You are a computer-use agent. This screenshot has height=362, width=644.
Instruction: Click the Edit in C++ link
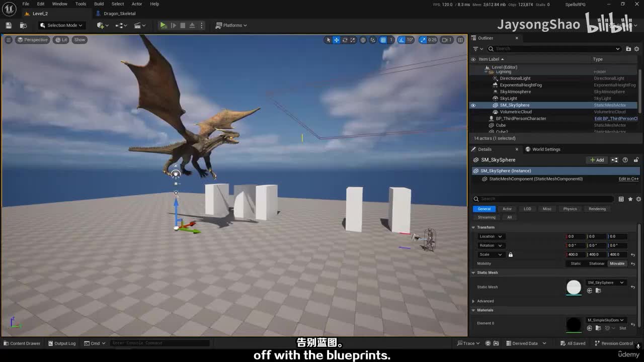628,179
